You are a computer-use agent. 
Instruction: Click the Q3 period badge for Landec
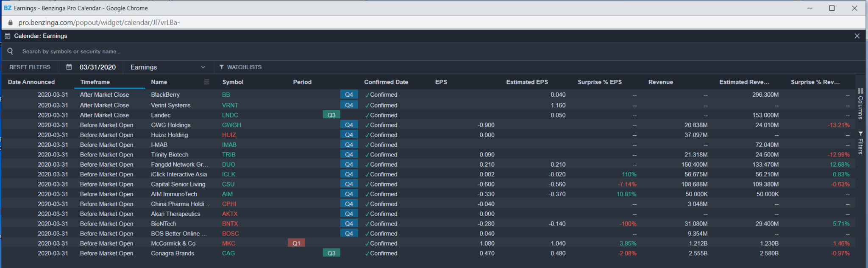[x=331, y=115]
